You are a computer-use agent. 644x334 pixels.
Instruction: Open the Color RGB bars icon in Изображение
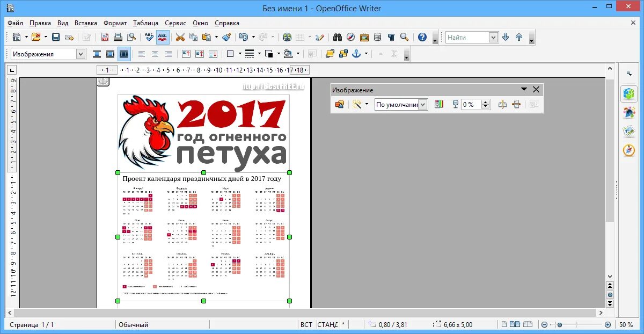pyautogui.click(x=439, y=105)
